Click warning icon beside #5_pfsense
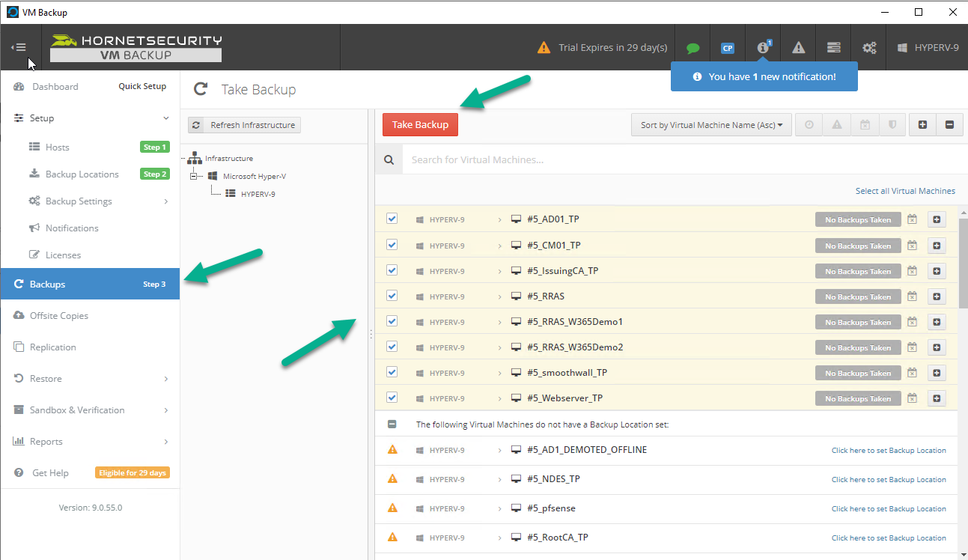968x560 pixels. point(392,508)
